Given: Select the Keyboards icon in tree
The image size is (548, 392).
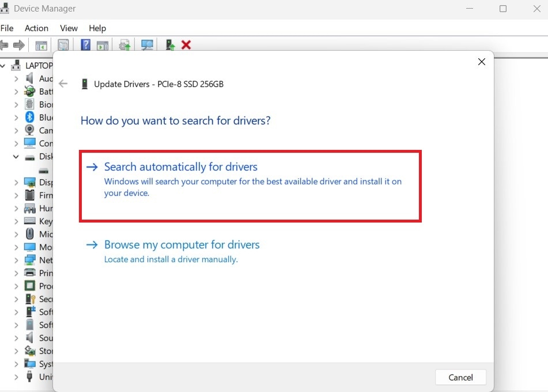Looking at the screenshot, I should (x=30, y=221).
